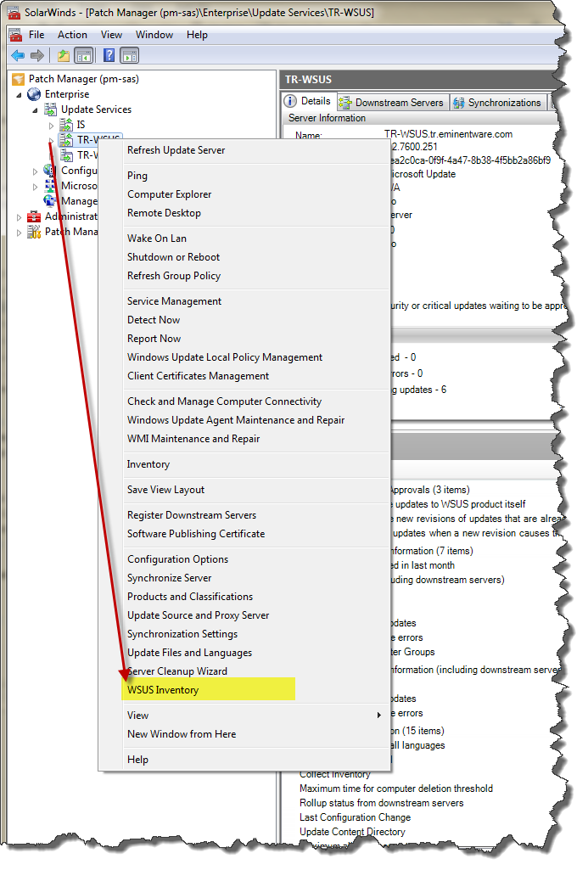
Task: Open the File menu
Action: tap(36, 35)
